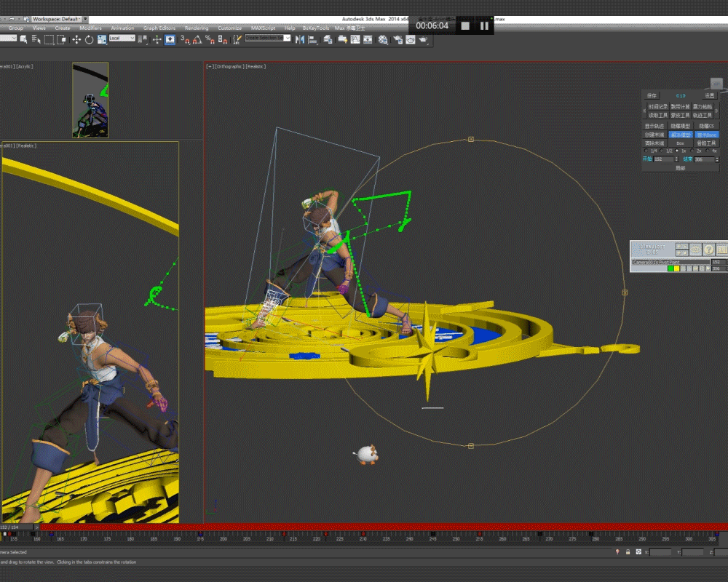Open the Animation menu

[122, 28]
